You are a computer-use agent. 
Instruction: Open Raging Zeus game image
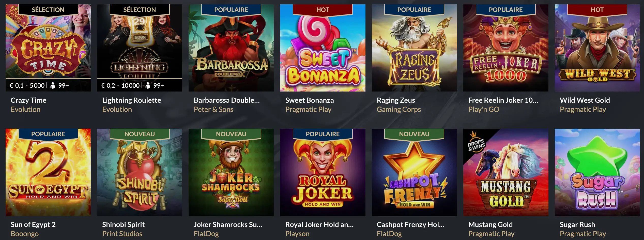point(414,48)
